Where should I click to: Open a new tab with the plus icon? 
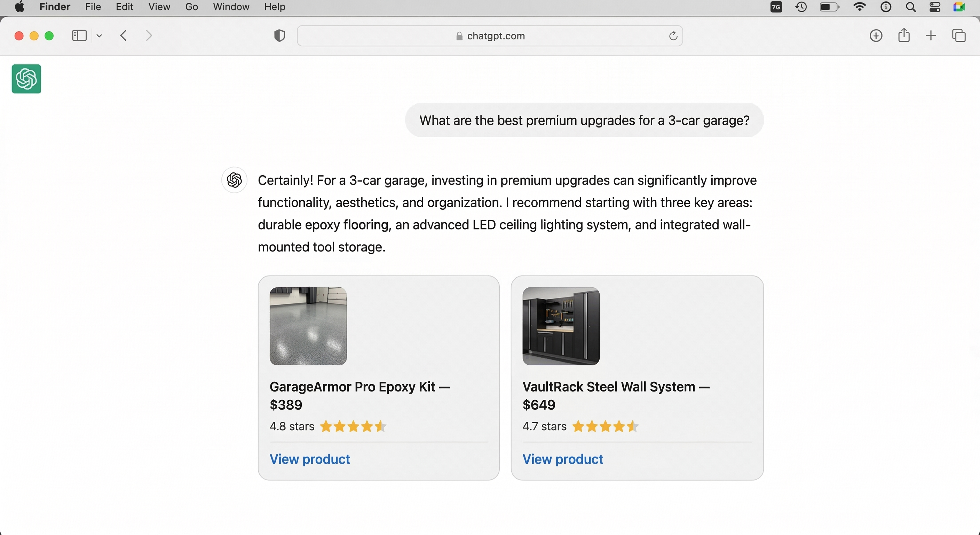point(931,36)
